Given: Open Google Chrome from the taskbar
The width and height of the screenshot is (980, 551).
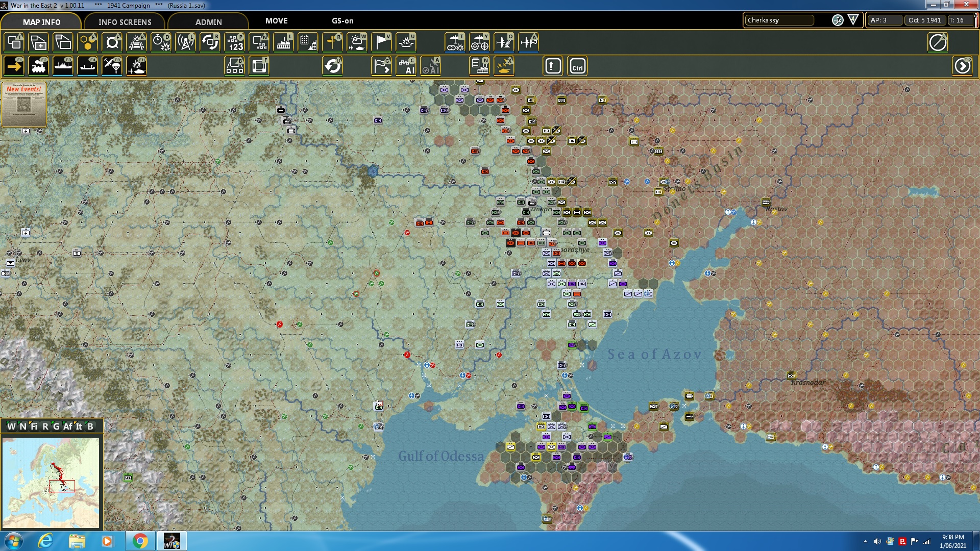Looking at the screenshot, I should point(140,541).
